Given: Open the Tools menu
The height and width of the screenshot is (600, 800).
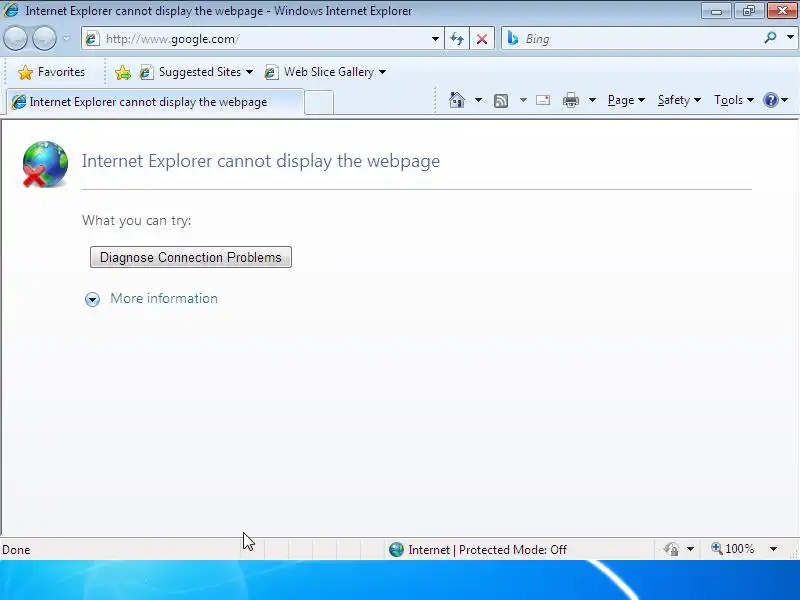Looking at the screenshot, I should (x=734, y=100).
